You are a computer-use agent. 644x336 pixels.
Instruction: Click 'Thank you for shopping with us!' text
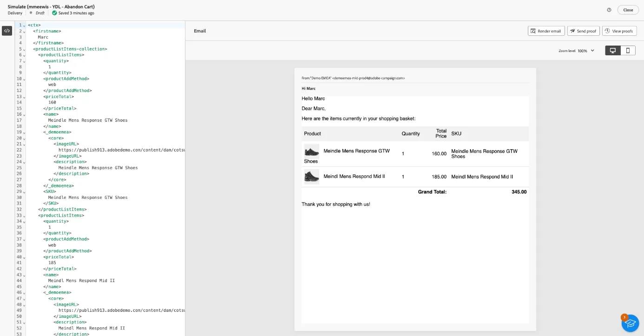pos(336,204)
